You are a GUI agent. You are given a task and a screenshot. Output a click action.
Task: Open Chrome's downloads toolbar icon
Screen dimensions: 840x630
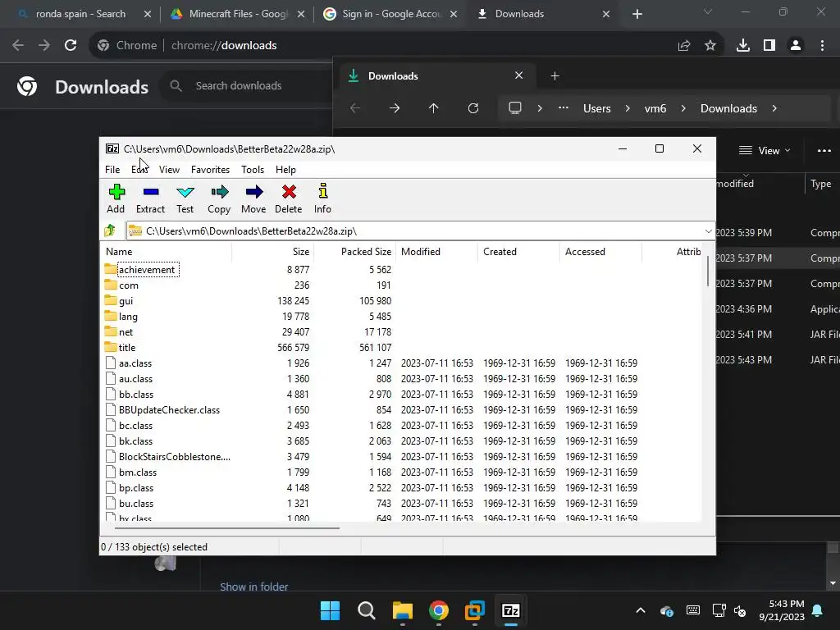[743, 46]
